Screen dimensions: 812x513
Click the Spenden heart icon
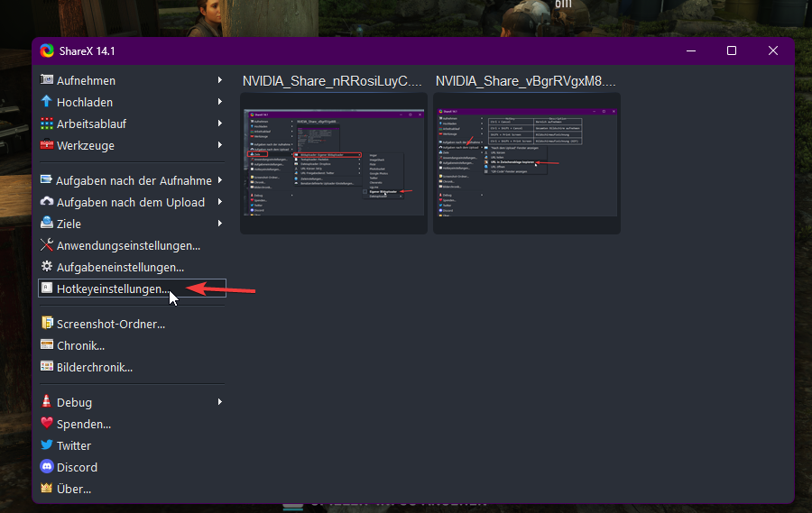47,424
